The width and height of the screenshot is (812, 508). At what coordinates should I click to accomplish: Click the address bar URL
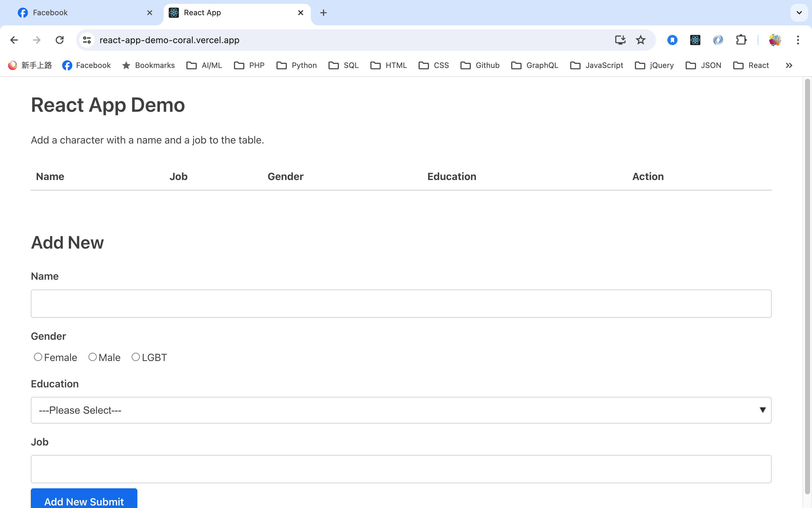point(169,40)
